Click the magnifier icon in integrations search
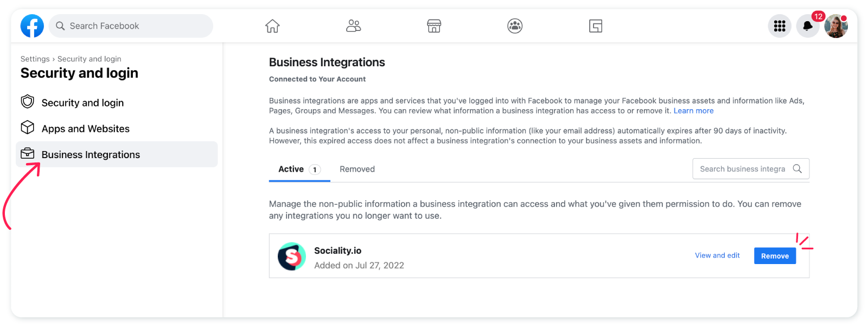The image size is (868, 326). (x=797, y=169)
